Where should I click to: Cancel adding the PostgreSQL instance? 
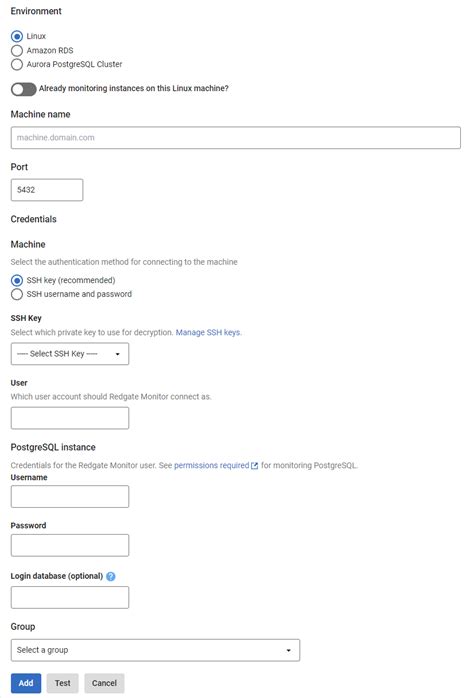point(104,683)
